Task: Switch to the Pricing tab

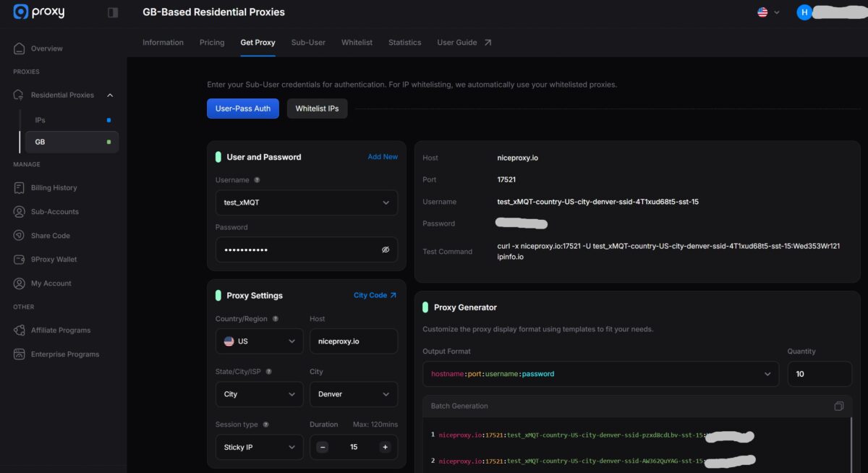Action: pyautogui.click(x=212, y=43)
